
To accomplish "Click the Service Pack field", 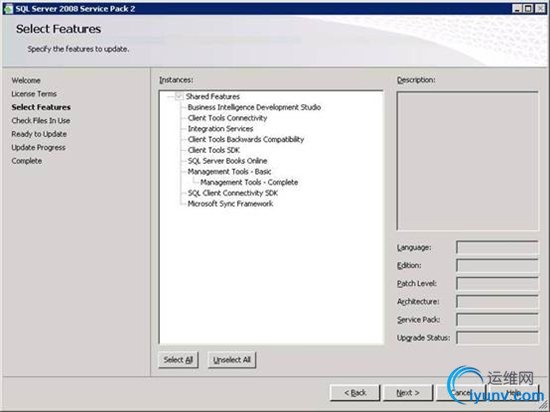I will pos(497,320).
